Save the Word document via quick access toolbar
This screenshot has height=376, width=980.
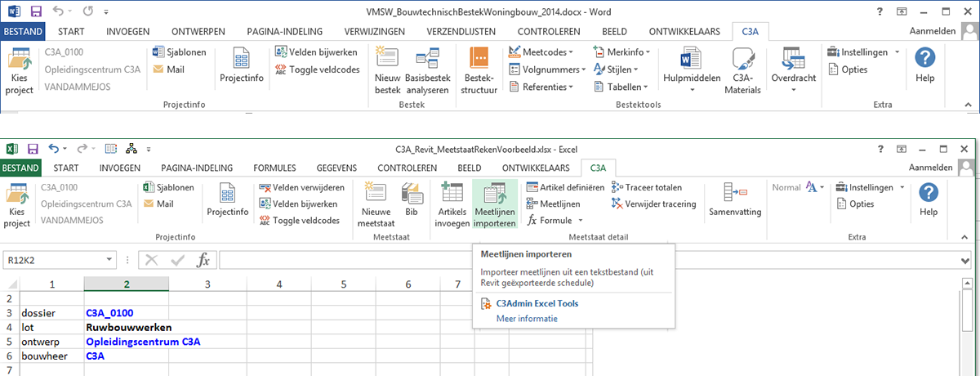[33, 12]
